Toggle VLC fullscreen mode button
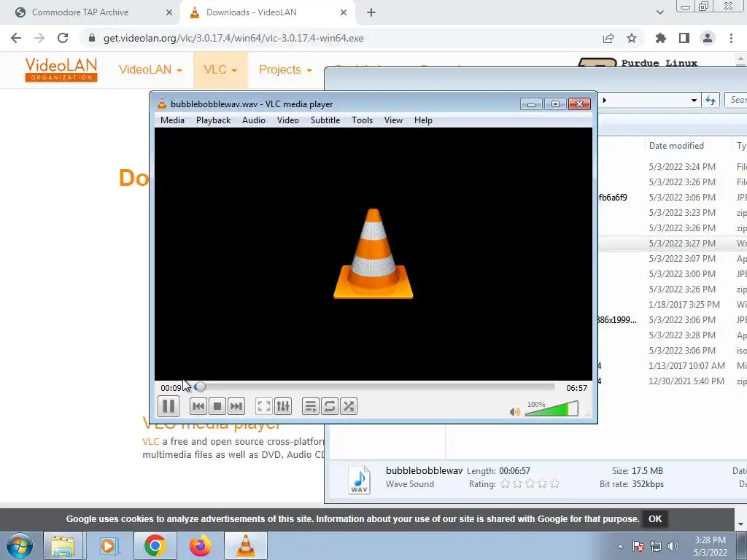Screen dimensions: 747x560 (x=263, y=406)
